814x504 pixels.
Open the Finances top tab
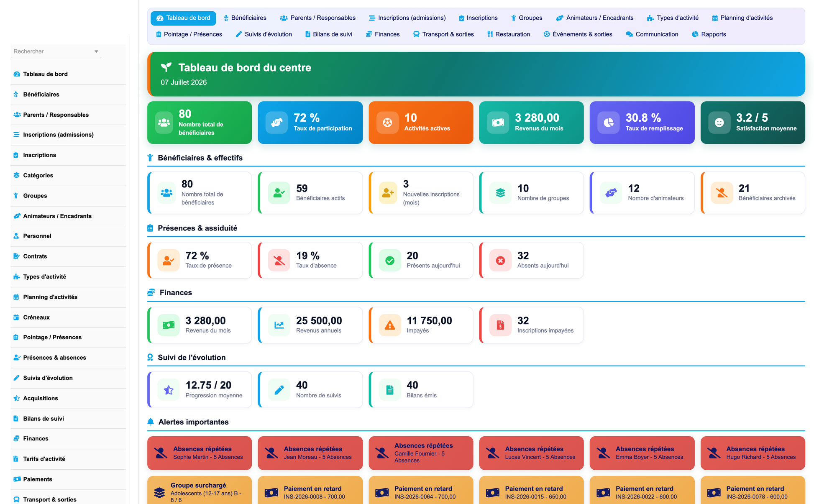coord(382,34)
